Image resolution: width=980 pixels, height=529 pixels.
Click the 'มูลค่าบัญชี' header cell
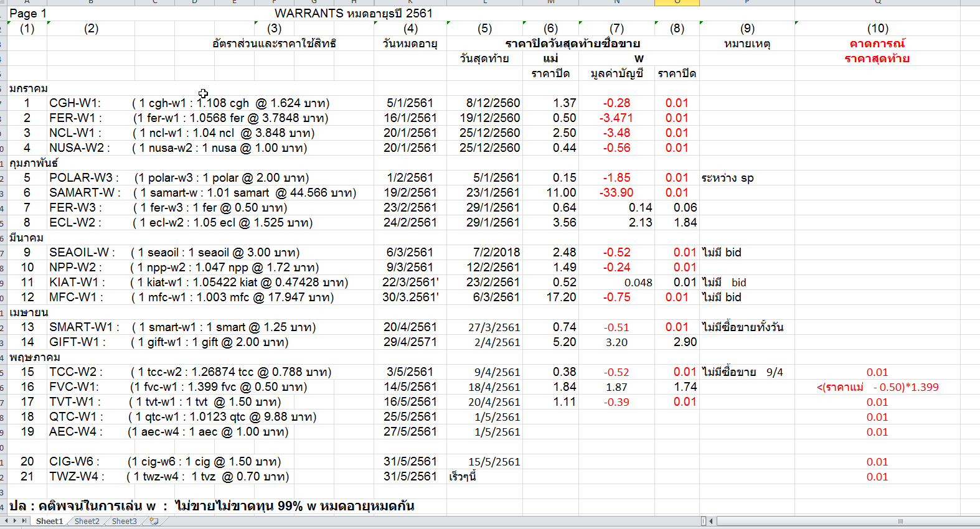pos(617,73)
